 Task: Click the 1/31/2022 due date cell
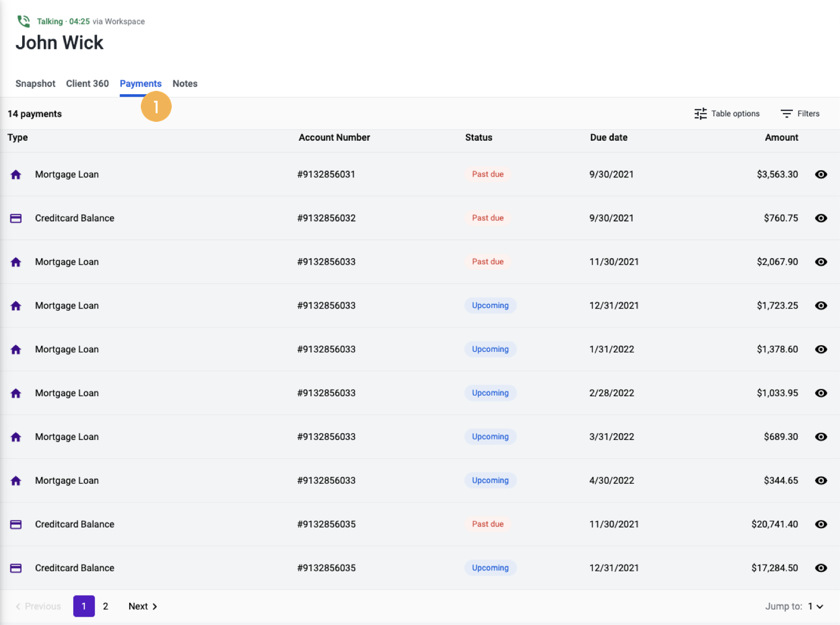(x=612, y=350)
